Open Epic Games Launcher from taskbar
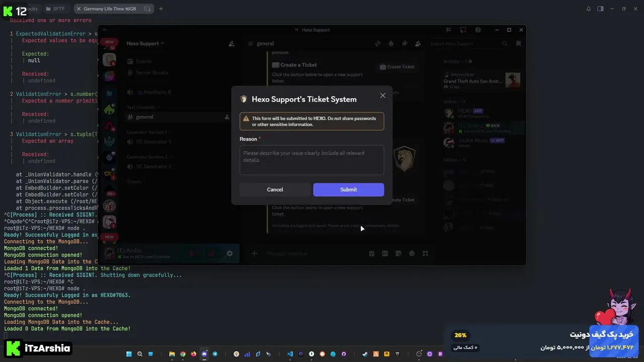The image size is (644, 362). [x=397, y=354]
